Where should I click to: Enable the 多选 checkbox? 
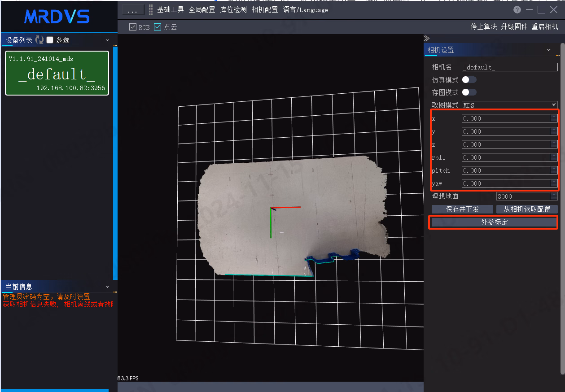pyautogui.click(x=50, y=40)
